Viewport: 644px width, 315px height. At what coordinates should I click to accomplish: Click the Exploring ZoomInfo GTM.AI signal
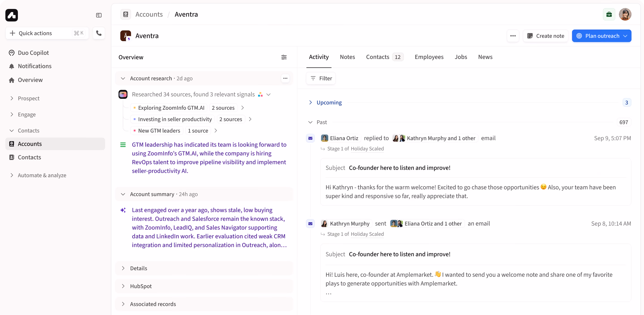(169, 108)
